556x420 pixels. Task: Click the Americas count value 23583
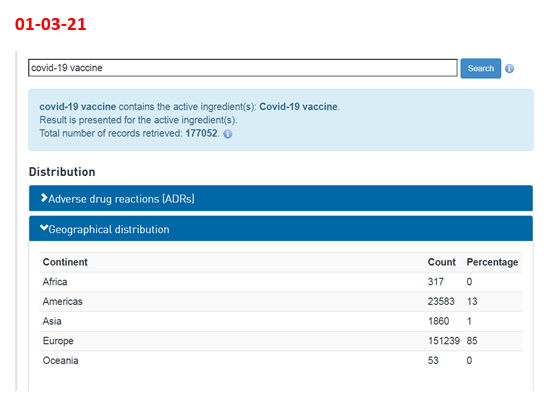(x=441, y=302)
